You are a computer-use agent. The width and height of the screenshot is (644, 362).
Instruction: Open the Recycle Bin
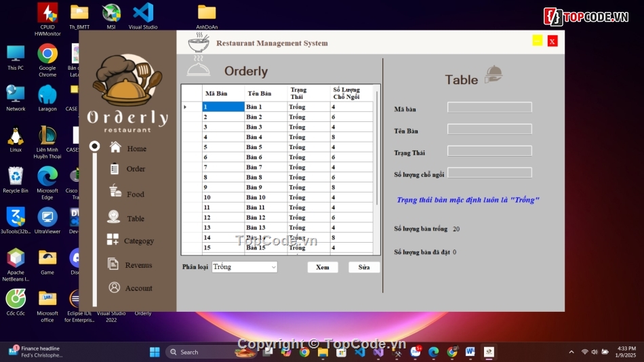pos(15,180)
